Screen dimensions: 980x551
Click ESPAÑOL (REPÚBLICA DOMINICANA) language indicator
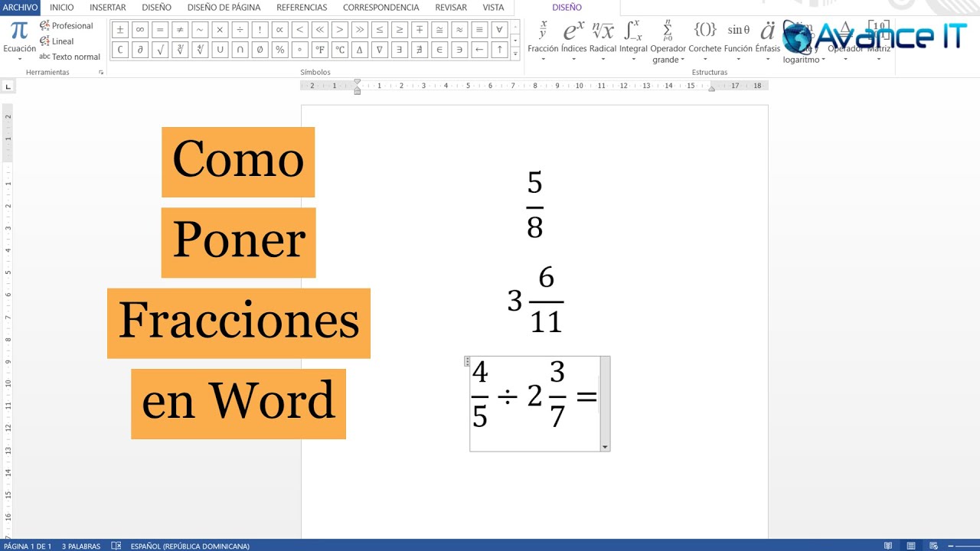click(190, 546)
